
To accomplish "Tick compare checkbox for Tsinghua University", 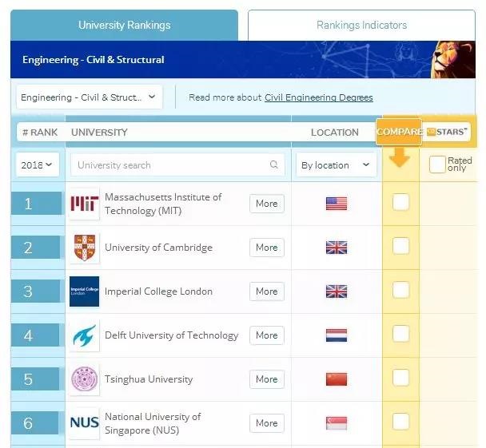I will (x=400, y=378).
